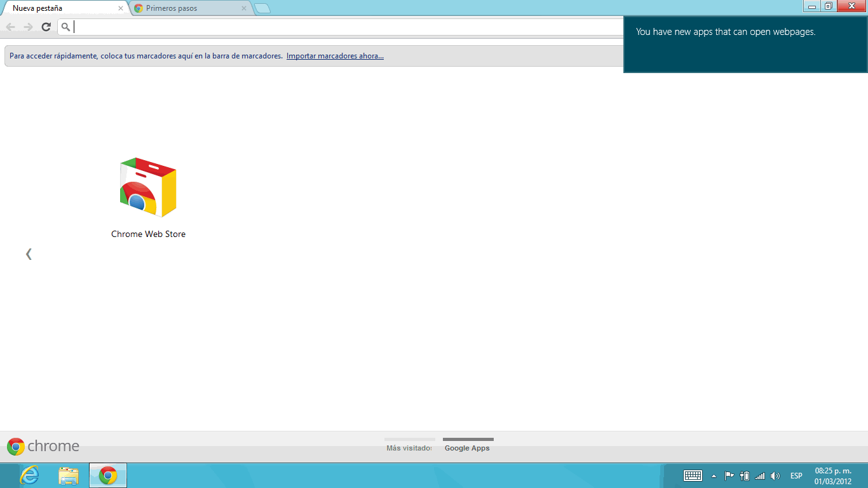Viewport: 868px width, 488px height.
Task: Open the ESP input language selector
Action: [796, 476]
